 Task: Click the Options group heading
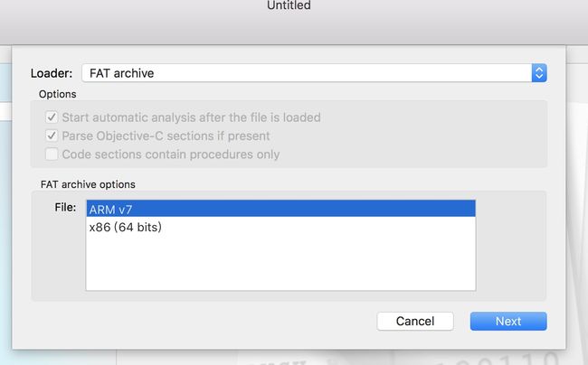[57, 94]
